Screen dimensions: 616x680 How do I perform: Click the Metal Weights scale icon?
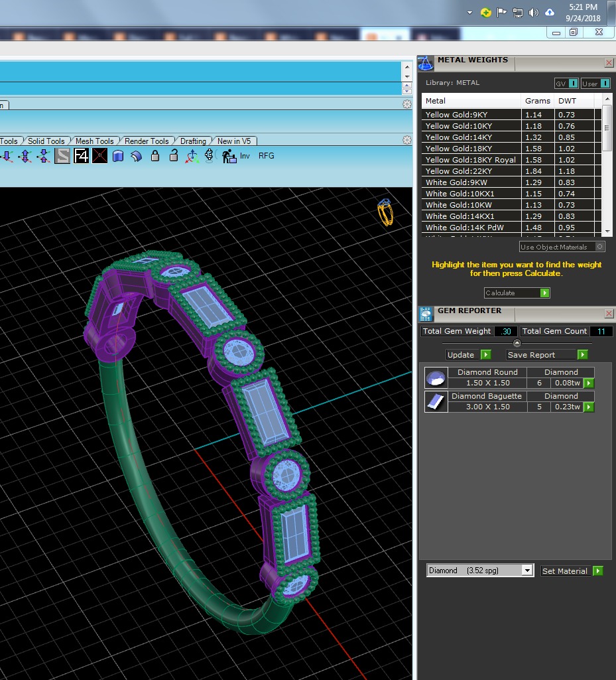pyautogui.click(x=425, y=63)
